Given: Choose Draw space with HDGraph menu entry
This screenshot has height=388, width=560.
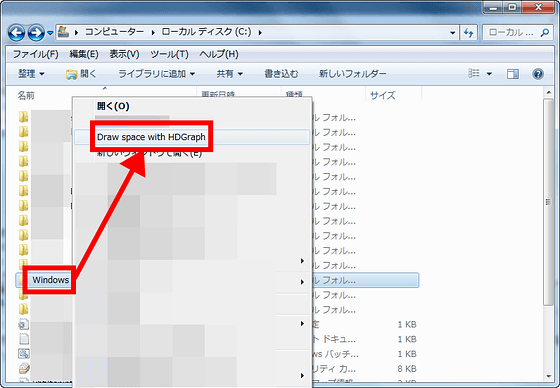Looking at the screenshot, I should 191,137.
